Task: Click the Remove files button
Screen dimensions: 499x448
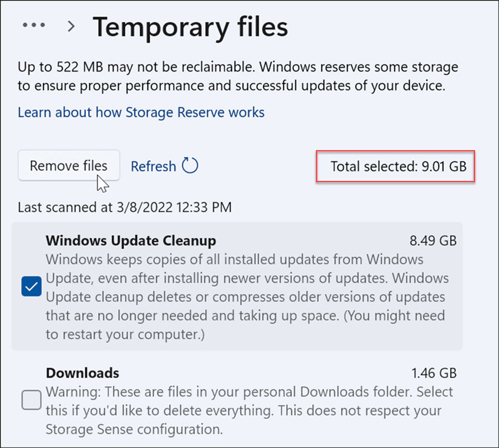Action: click(69, 165)
